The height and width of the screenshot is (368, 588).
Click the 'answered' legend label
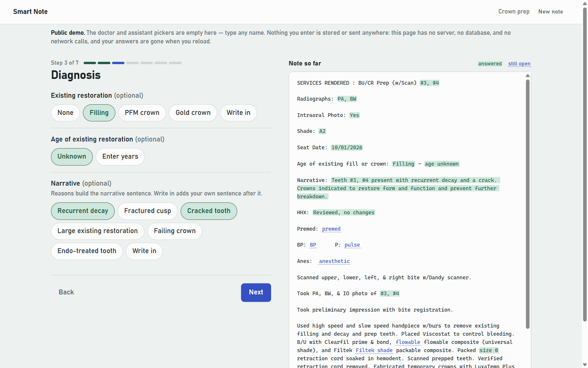point(490,64)
